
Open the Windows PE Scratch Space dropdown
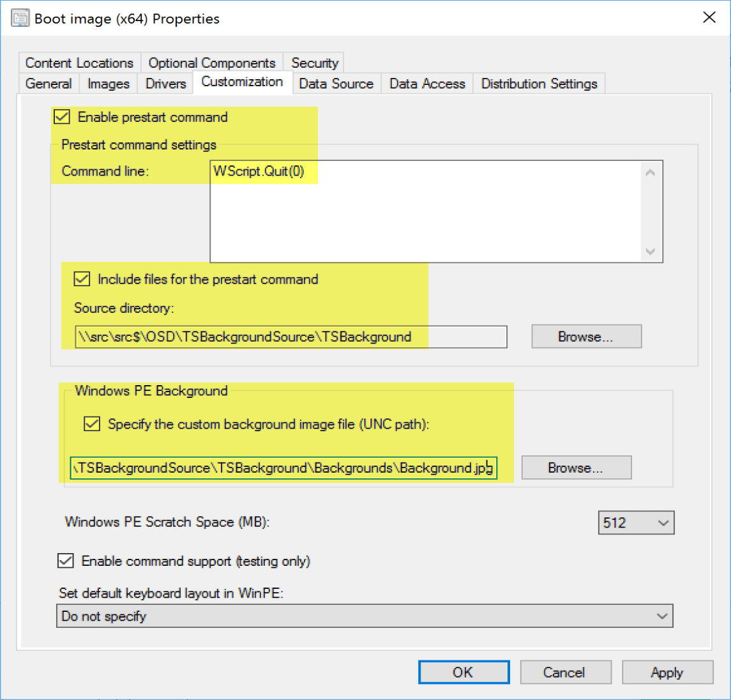pos(636,523)
